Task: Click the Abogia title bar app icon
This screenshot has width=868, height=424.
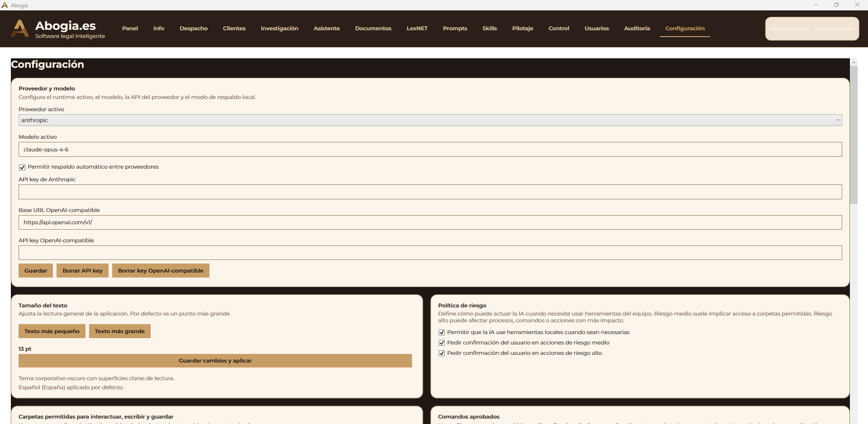Action: [5, 5]
